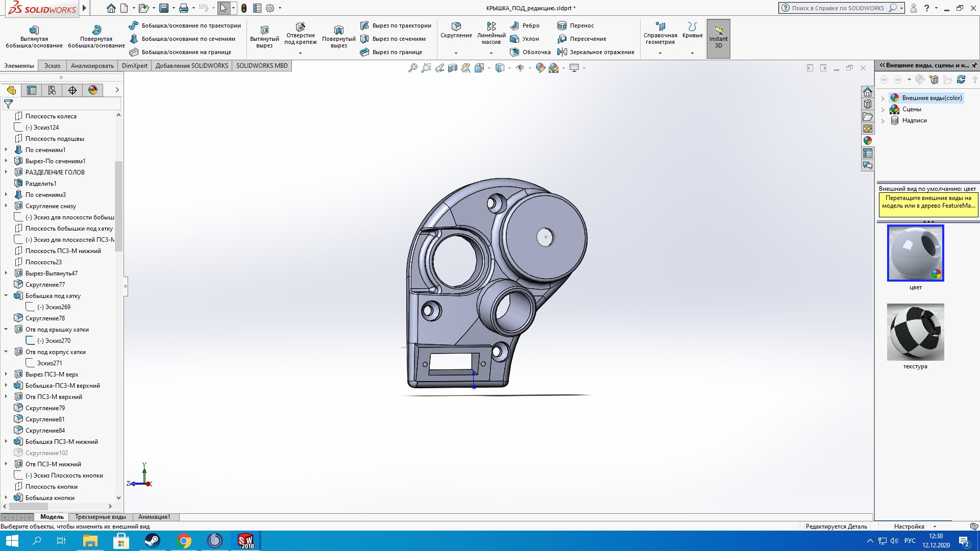Collapse Отв под корпус хатки feature
The height and width of the screenshot is (551, 980).
[6, 352]
